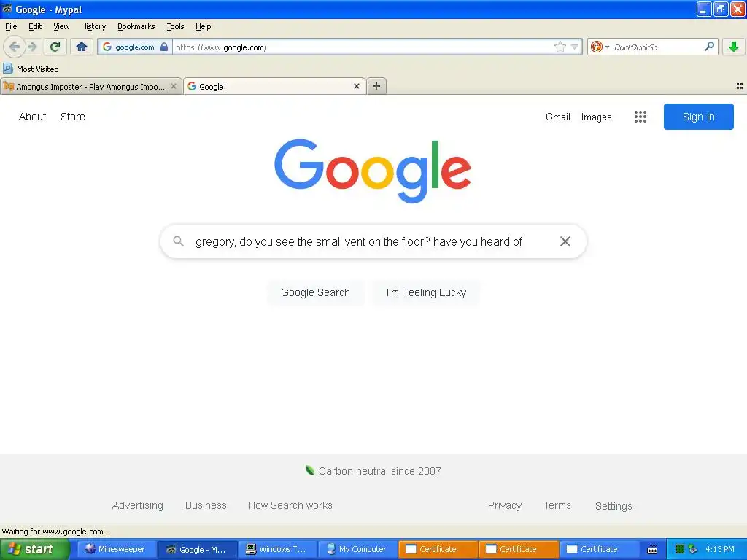Show the list all tabs button
The width and height of the screenshot is (747, 560).
(740, 86)
